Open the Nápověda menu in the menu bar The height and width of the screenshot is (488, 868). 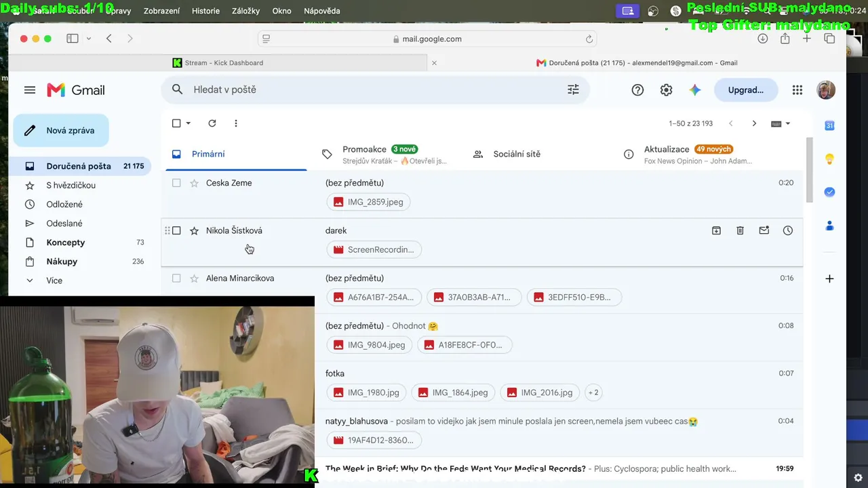322,11
